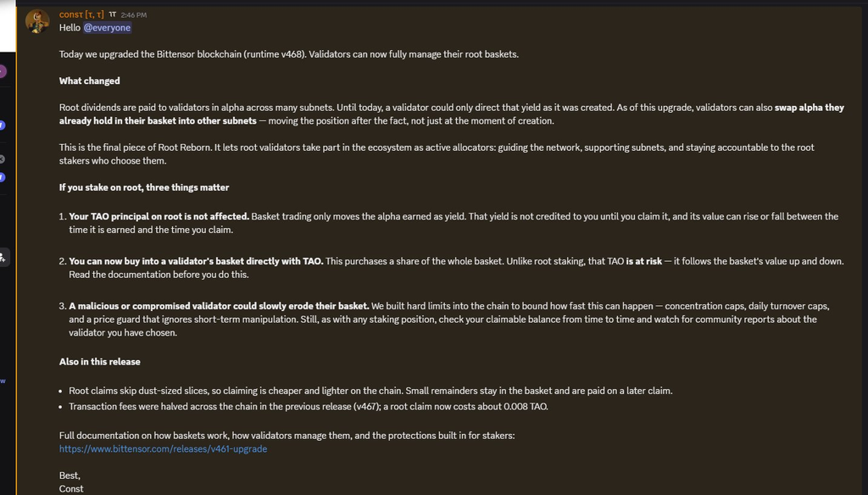Click the @everyone mention tag
The image size is (868, 495).
(x=107, y=28)
